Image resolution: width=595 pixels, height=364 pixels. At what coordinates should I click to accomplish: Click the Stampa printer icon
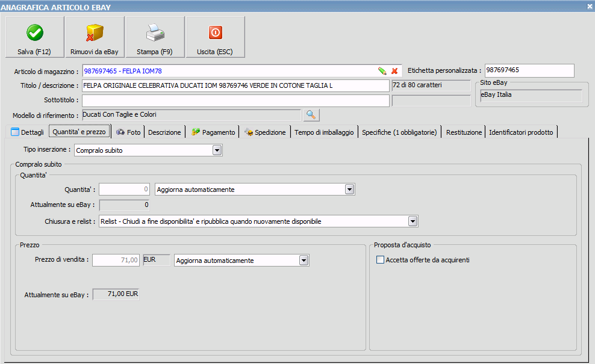[155, 33]
